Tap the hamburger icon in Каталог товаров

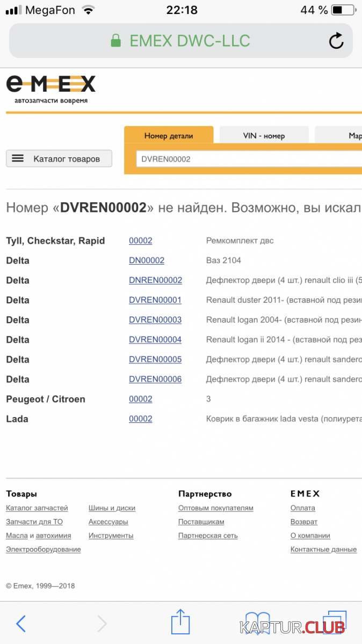18,158
